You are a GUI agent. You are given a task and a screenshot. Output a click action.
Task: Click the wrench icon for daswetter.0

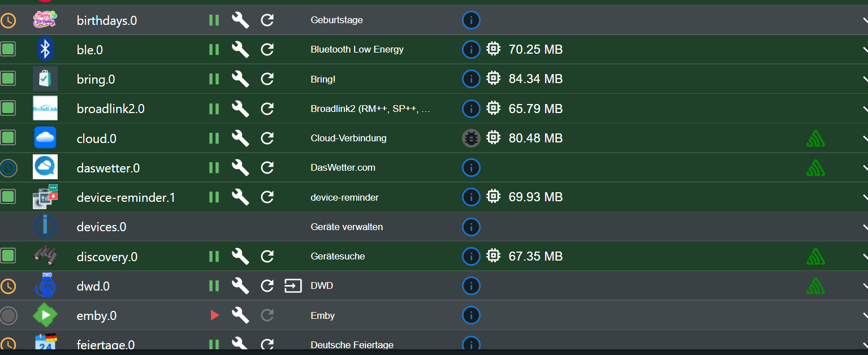click(240, 168)
